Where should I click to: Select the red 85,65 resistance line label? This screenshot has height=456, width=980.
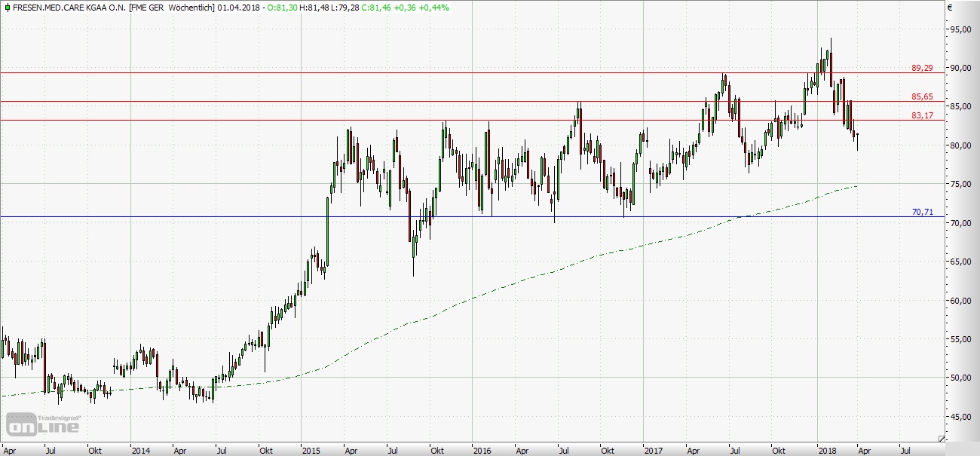922,96
